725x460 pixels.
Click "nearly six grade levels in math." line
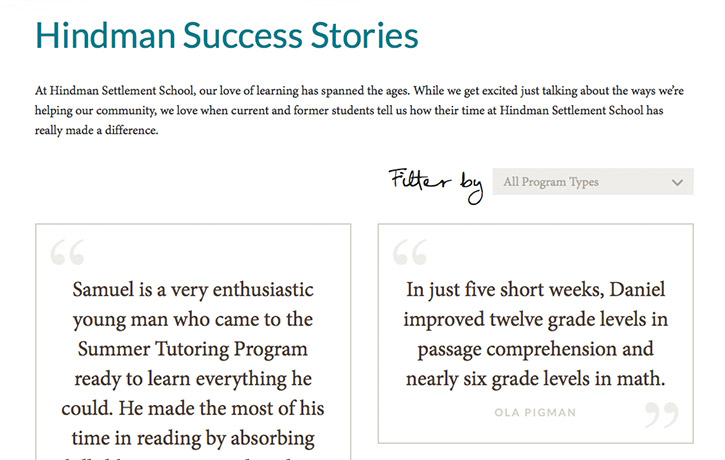pyautogui.click(x=535, y=380)
